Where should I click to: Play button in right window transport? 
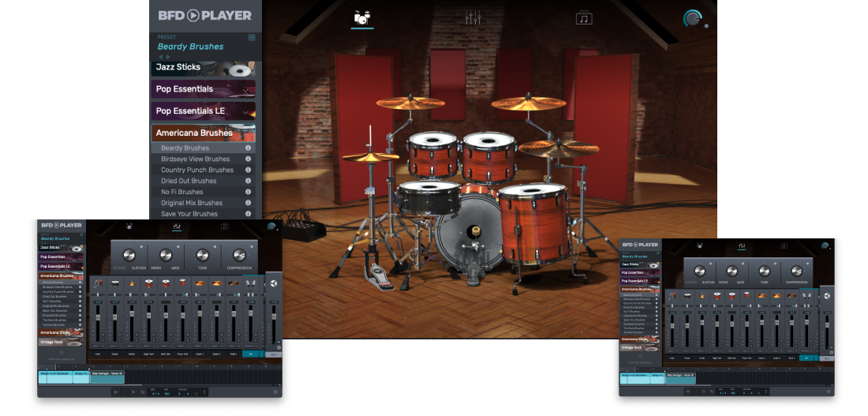pyautogui.click(x=704, y=392)
